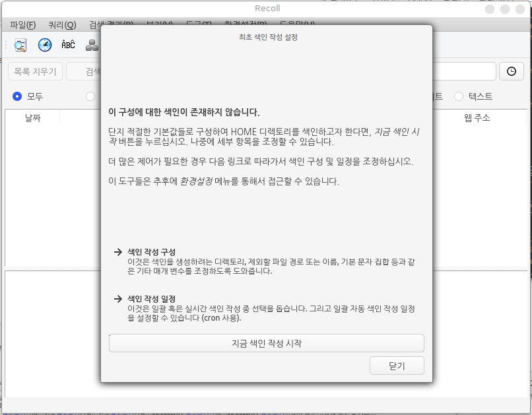Click the partially hidden icon right of ABC
This screenshot has height=415, width=532.
tap(92, 45)
